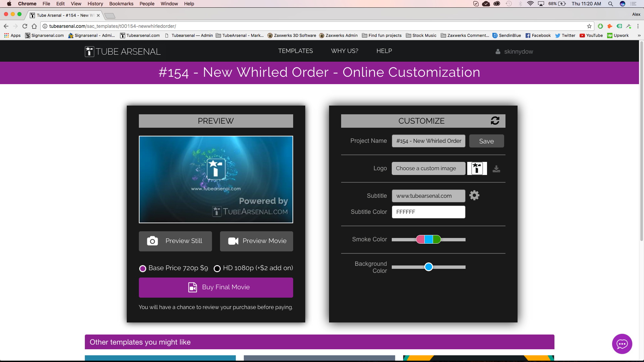This screenshot has width=644, height=362.
Task: Open macOS Spotlight search icon
Action: pyautogui.click(x=610, y=4)
